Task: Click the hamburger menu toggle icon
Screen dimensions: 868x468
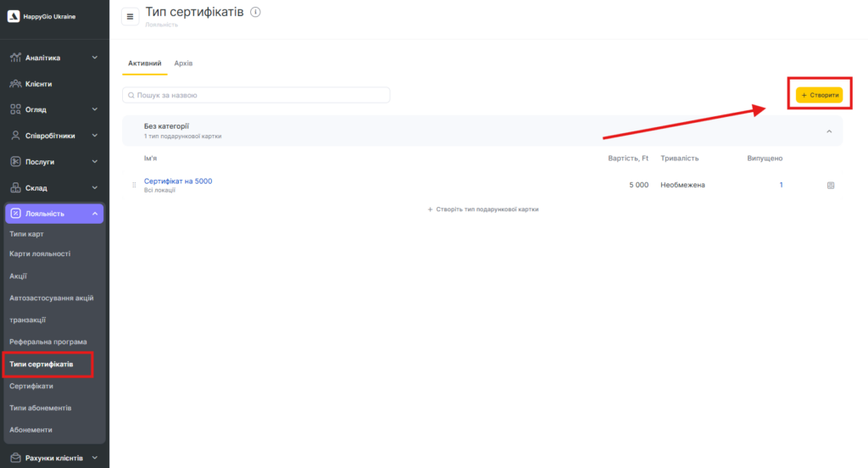Action: pyautogui.click(x=130, y=16)
